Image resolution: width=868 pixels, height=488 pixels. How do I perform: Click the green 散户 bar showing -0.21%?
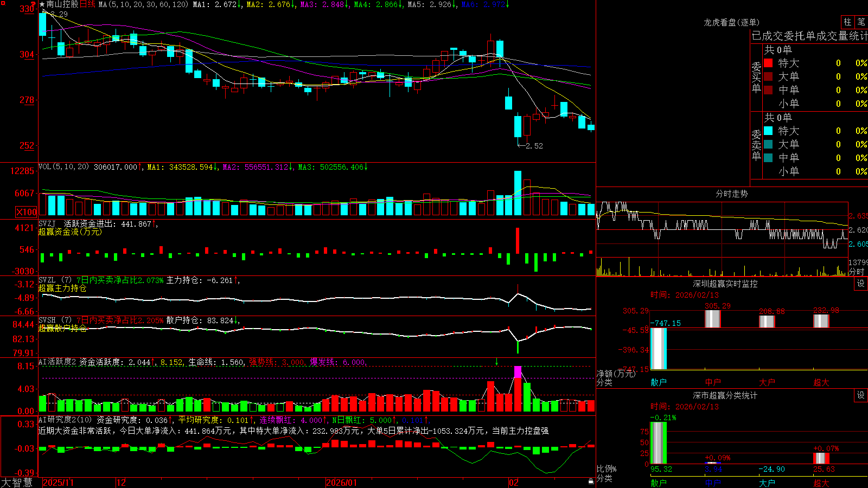[659, 443]
